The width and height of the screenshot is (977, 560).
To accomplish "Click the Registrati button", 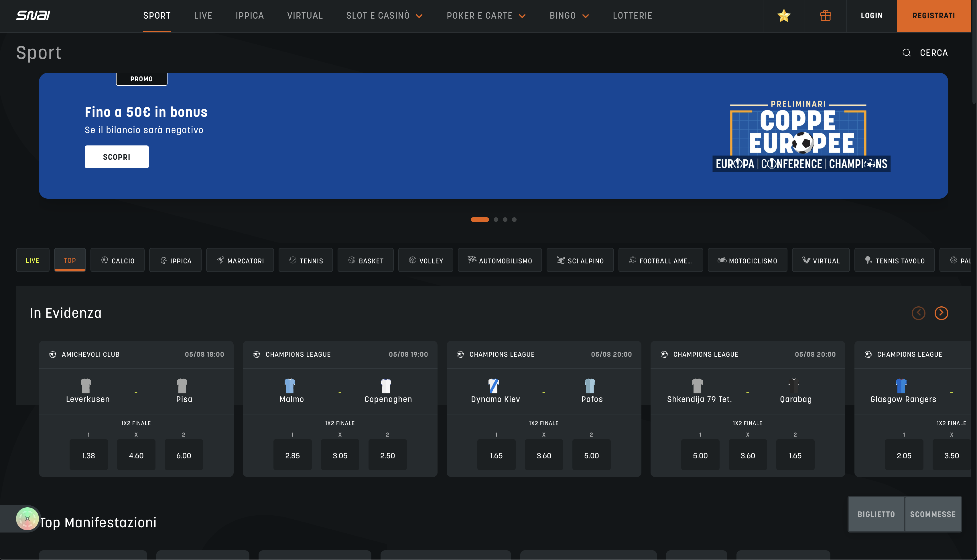I will (x=933, y=16).
